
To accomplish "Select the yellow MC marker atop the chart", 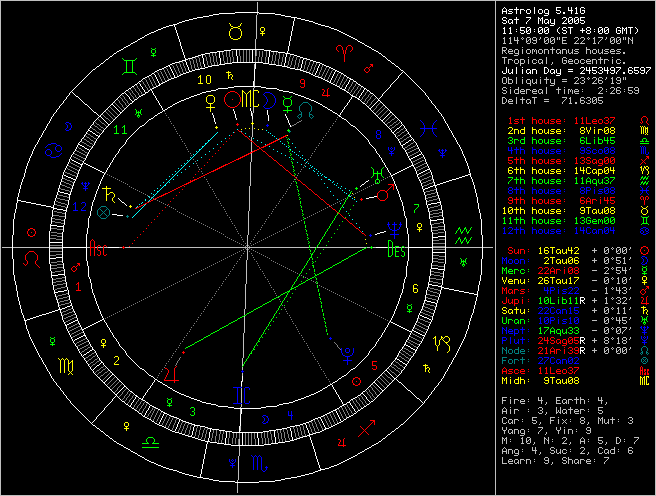I will [x=251, y=99].
